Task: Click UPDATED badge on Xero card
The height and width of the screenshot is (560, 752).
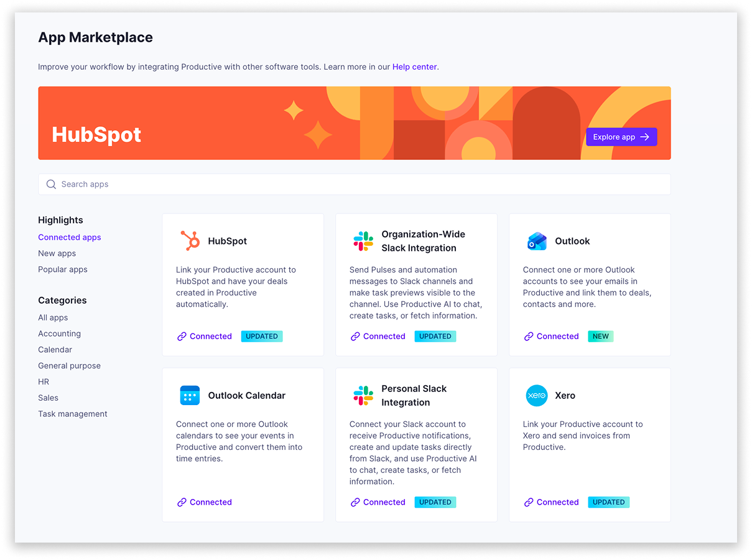Action: tap(609, 502)
